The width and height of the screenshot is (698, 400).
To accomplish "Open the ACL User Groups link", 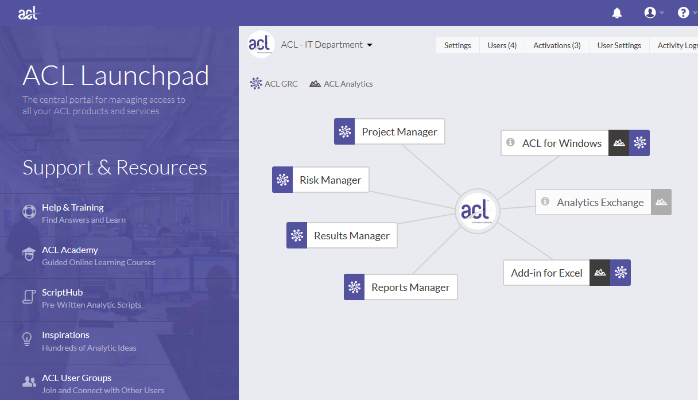I will click(x=77, y=378).
